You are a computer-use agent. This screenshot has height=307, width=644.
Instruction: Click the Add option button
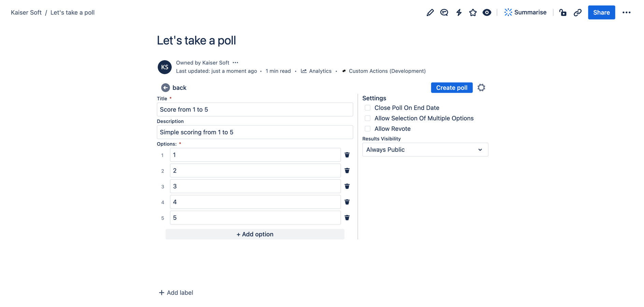pyautogui.click(x=255, y=234)
